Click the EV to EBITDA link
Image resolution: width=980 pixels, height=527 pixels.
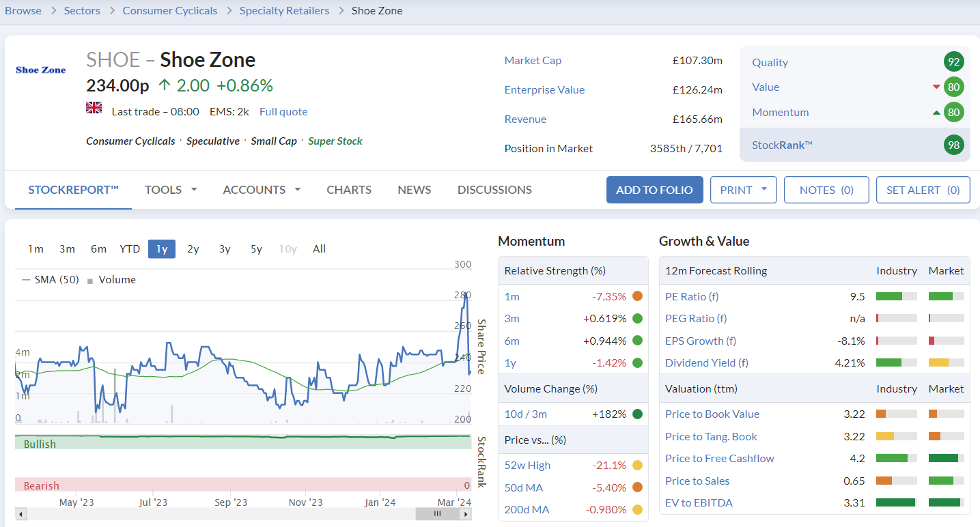[x=699, y=502]
